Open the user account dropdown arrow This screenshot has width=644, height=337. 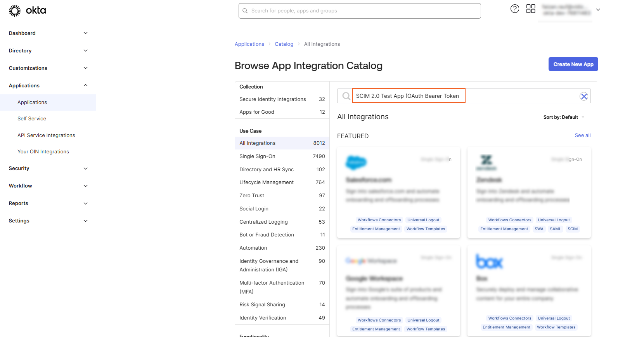(x=598, y=10)
